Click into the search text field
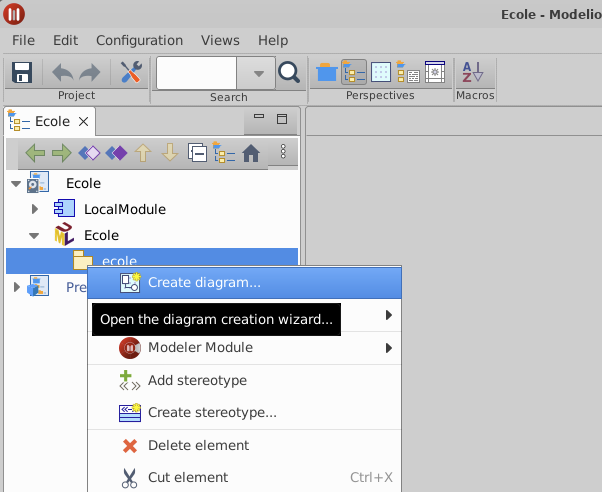Screen dimensions: 602x492 tap(196, 73)
